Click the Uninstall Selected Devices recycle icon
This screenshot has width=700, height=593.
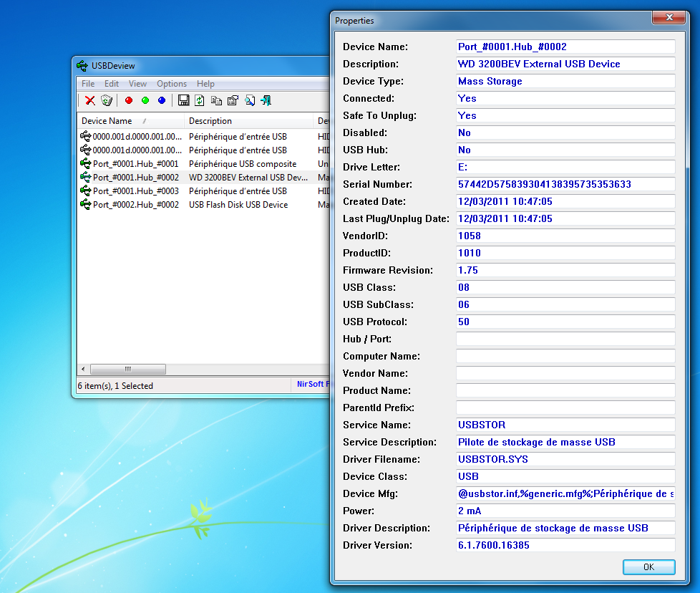pyautogui.click(x=107, y=101)
